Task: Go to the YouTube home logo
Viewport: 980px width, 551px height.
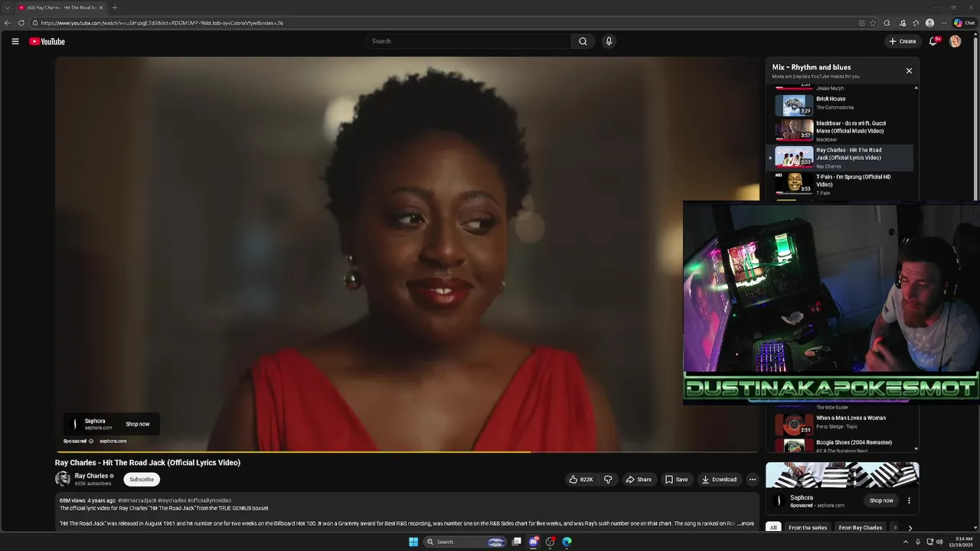Action: point(47,41)
